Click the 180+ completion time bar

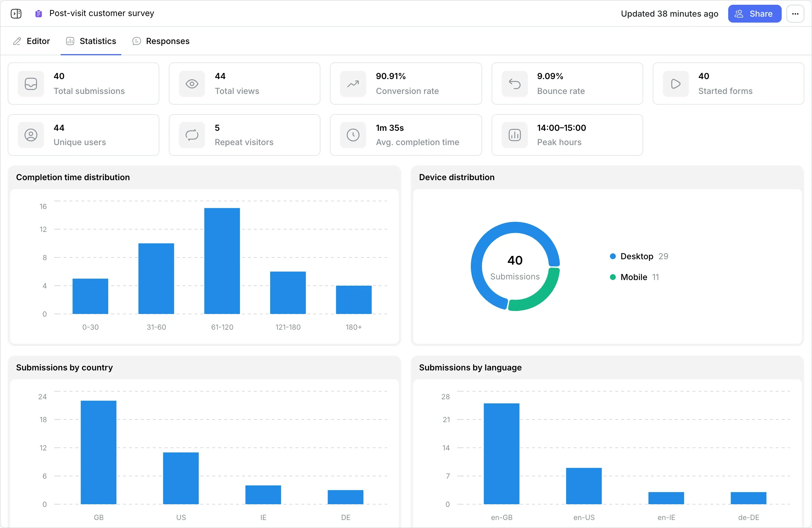pos(354,300)
